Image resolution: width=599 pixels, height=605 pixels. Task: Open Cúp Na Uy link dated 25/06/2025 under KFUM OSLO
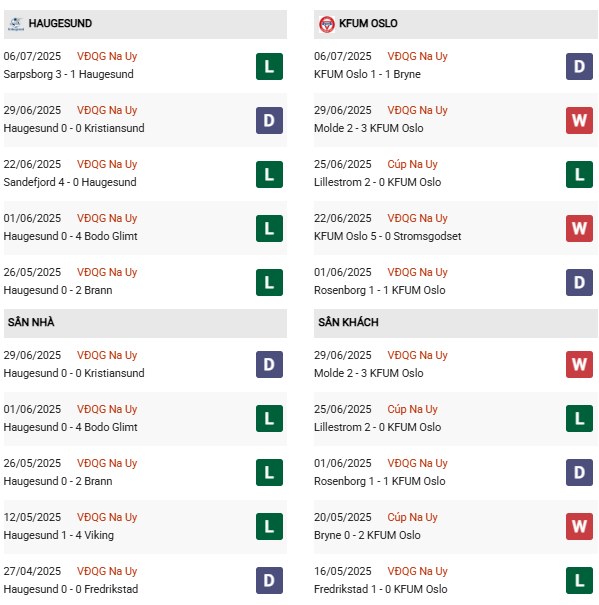412,164
